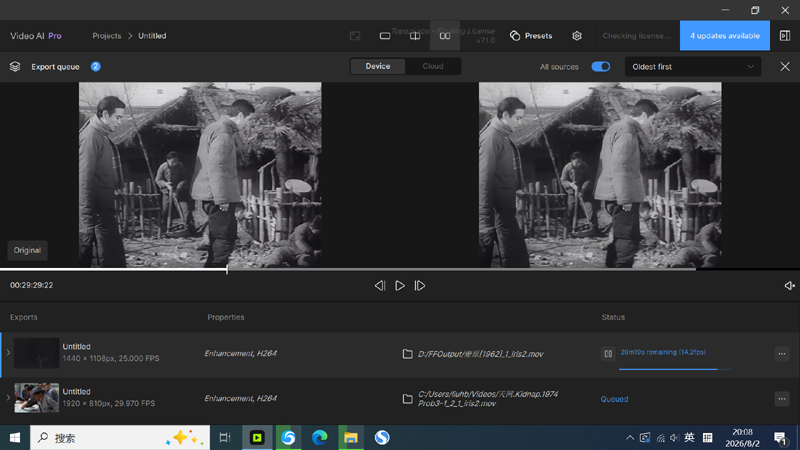Click the Original label on preview
The image size is (800, 450).
tap(27, 250)
